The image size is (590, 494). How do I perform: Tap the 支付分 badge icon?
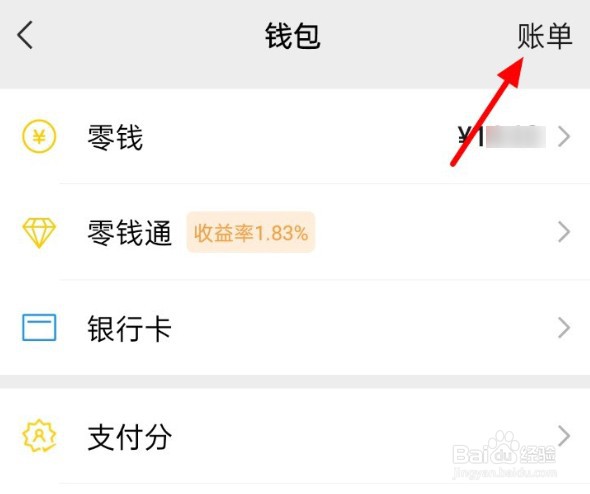point(39,436)
